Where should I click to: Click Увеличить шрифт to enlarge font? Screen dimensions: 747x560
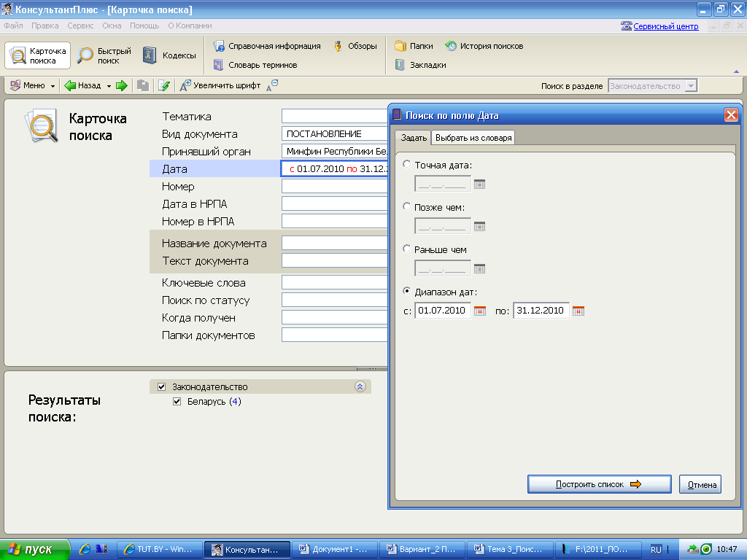coord(220,86)
